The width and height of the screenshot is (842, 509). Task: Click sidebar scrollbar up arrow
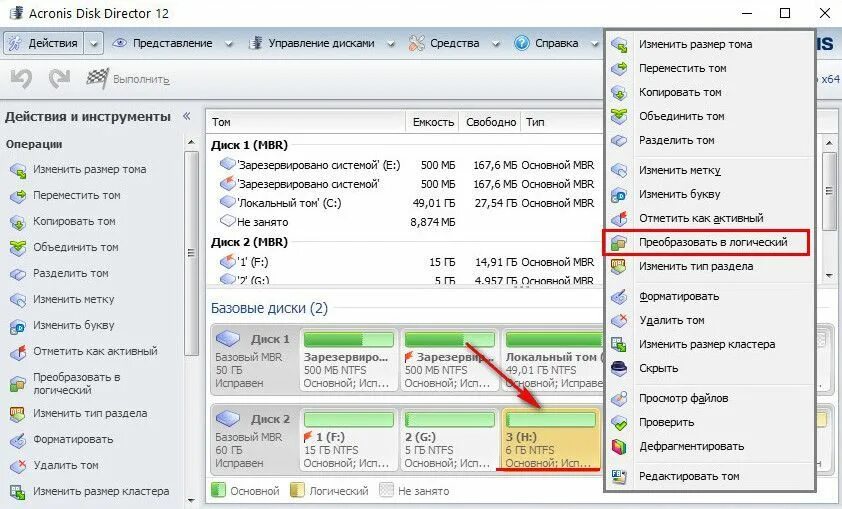(x=191, y=143)
